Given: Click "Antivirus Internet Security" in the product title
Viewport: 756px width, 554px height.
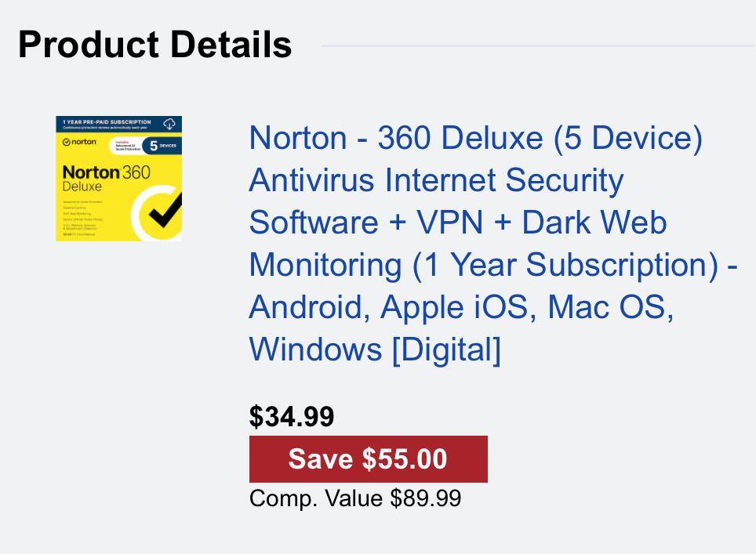Looking at the screenshot, I should coord(436,180).
